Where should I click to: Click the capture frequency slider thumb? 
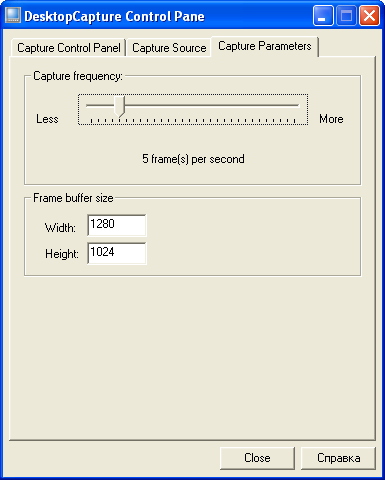[x=120, y=106]
